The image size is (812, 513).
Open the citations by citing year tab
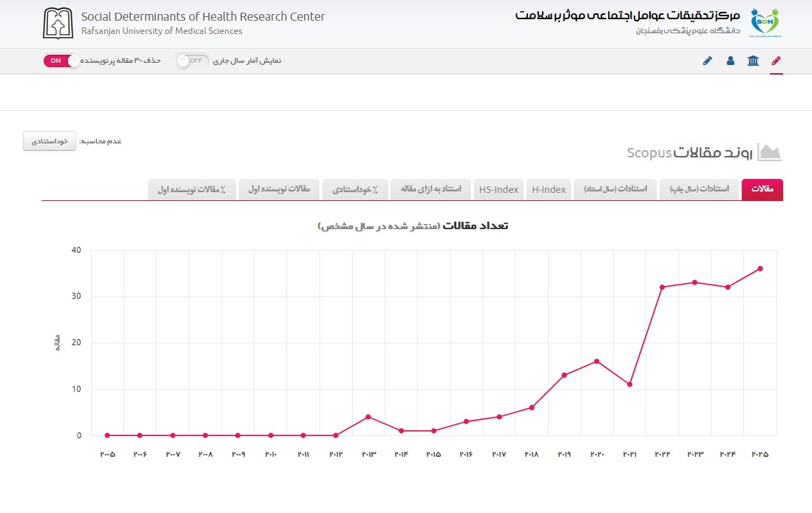615,189
